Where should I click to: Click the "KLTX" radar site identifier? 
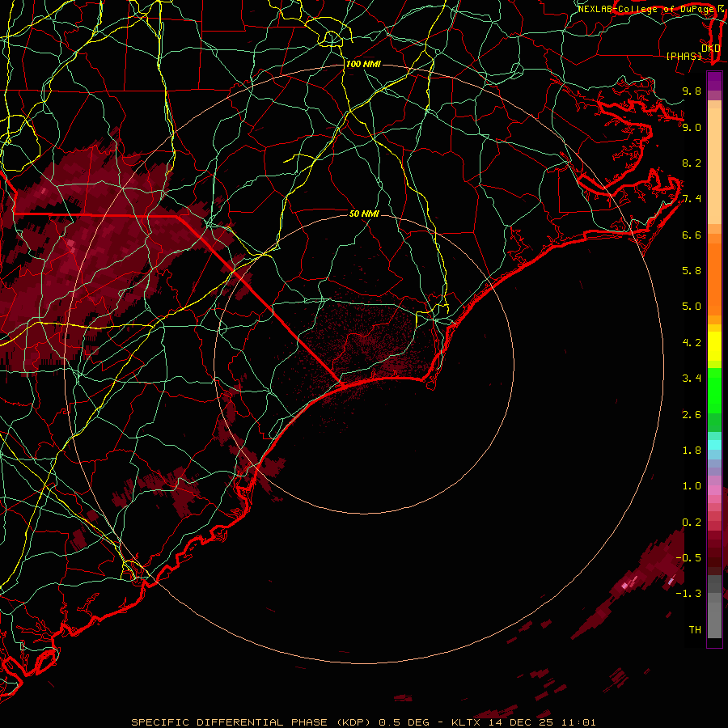coord(464,722)
